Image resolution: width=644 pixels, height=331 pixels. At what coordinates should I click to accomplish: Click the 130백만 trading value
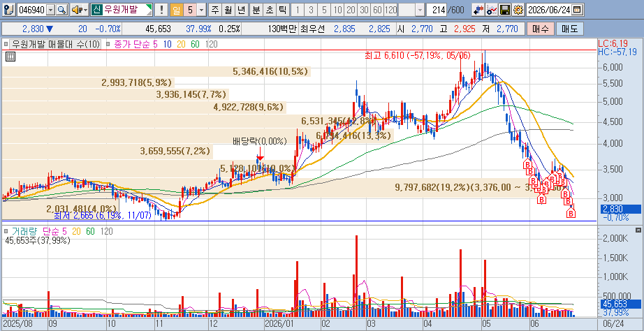click(x=281, y=29)
